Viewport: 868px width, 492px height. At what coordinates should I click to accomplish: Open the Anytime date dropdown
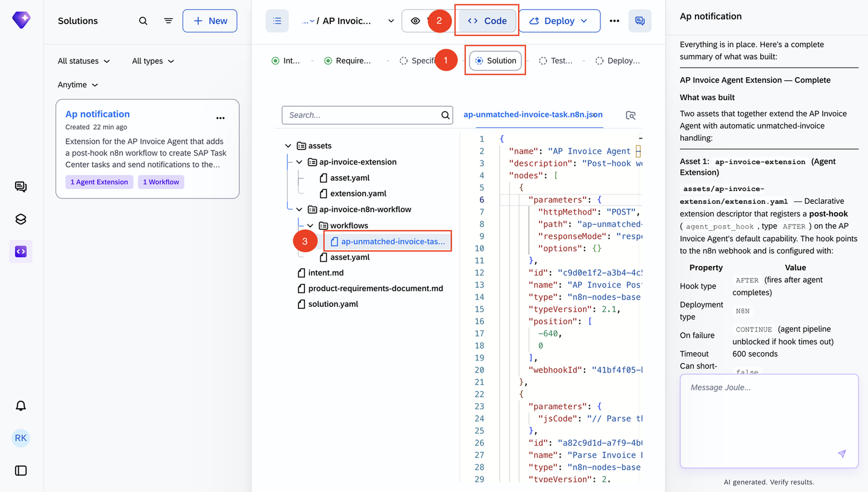[78, 85]
